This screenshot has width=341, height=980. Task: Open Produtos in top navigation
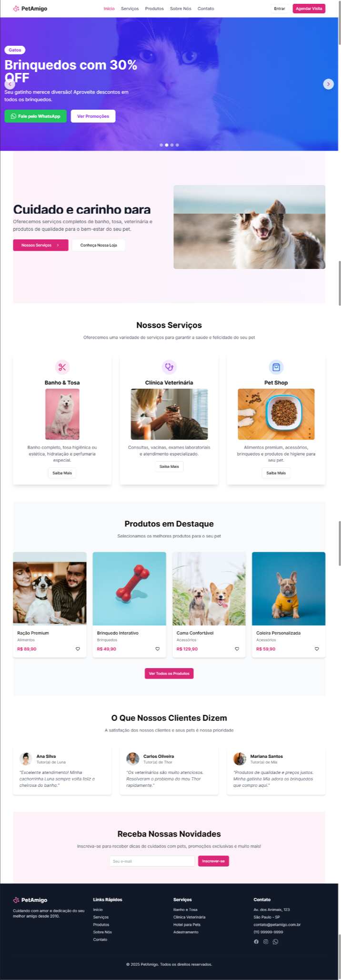[x=154, y=9]
